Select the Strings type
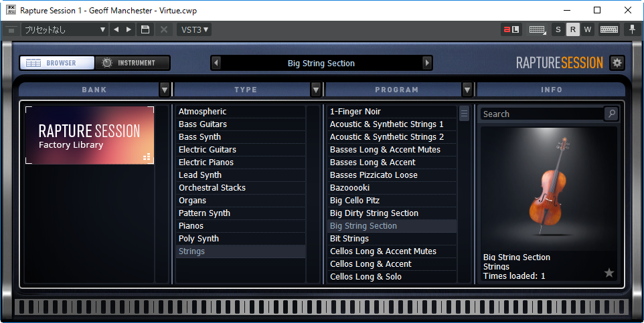644x323 pixels. pos(241,251)
